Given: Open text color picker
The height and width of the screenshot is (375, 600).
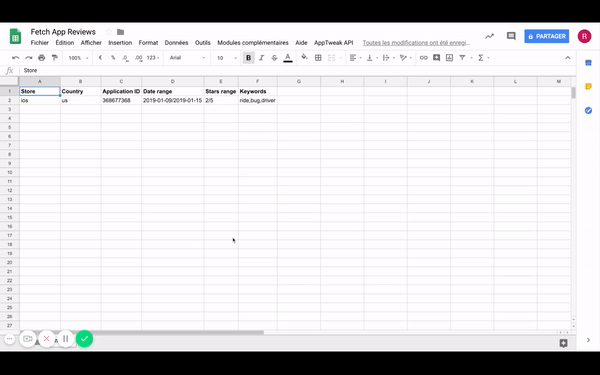Looking at the screenshot, I should pyautogui.click(x=288, y=58).
